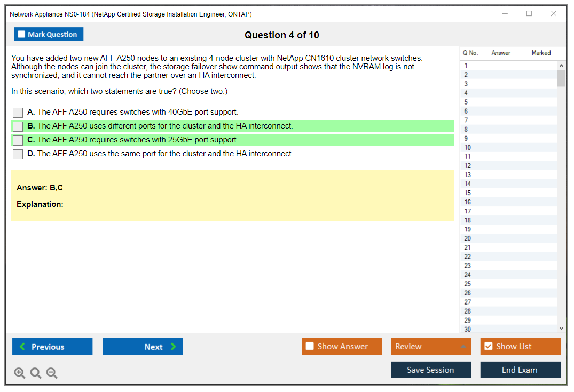Uncheck the Show List option

coord(488,347)
